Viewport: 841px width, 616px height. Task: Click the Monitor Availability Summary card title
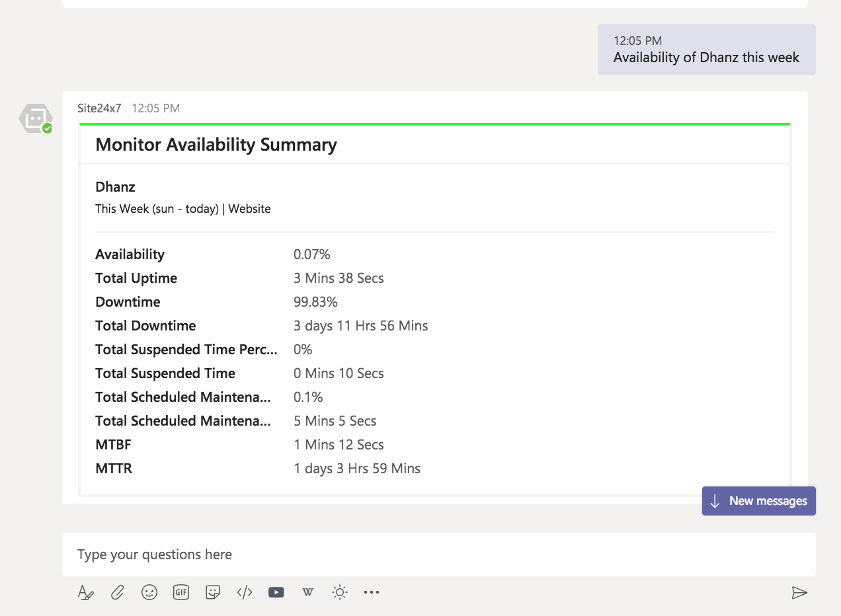coord(216,145)
